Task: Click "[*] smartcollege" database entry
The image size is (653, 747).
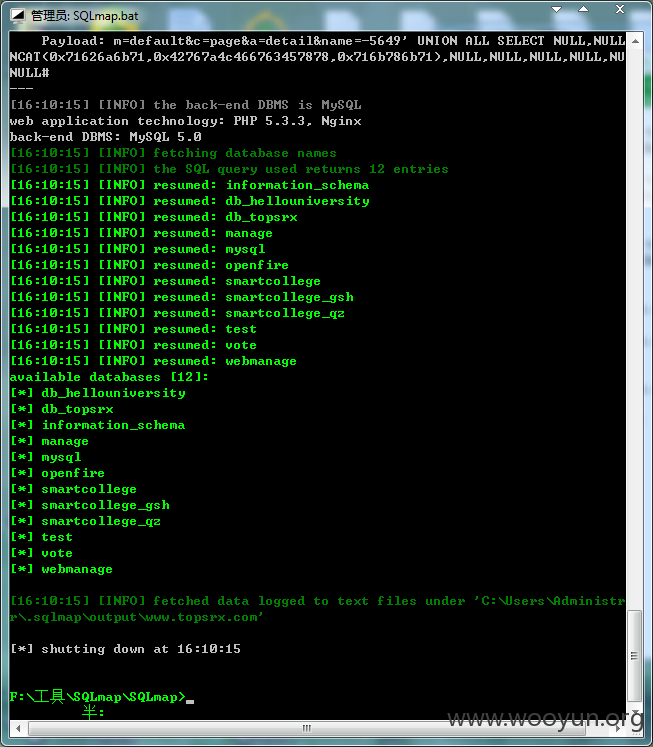Action: (73, 489)
